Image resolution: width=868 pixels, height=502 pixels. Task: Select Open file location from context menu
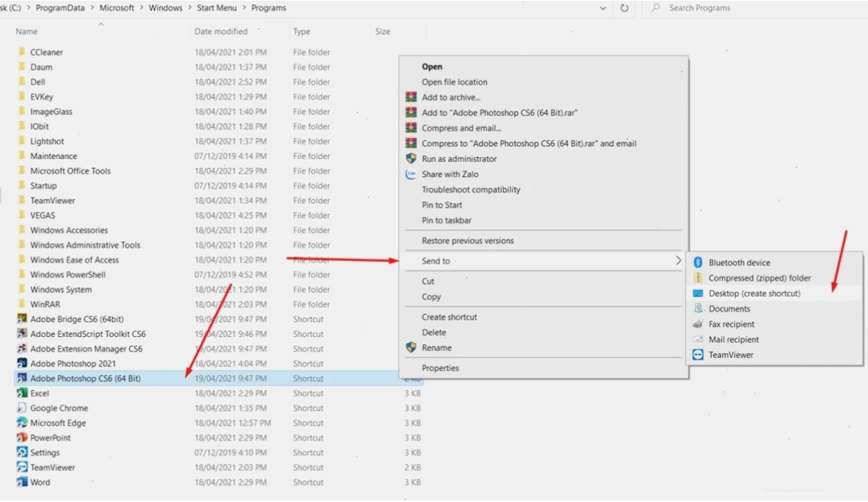(455, 82)
